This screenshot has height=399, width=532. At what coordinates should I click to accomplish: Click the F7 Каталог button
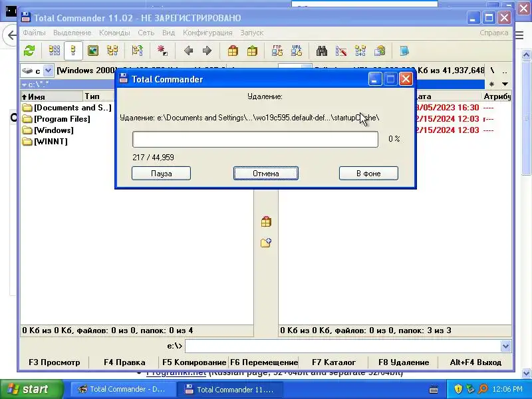334,362
